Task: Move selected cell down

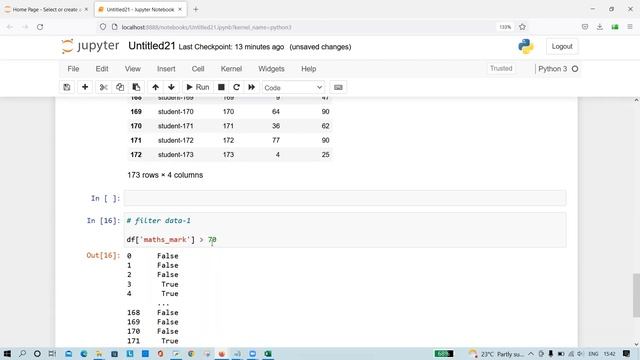Action: coord(171,87)
